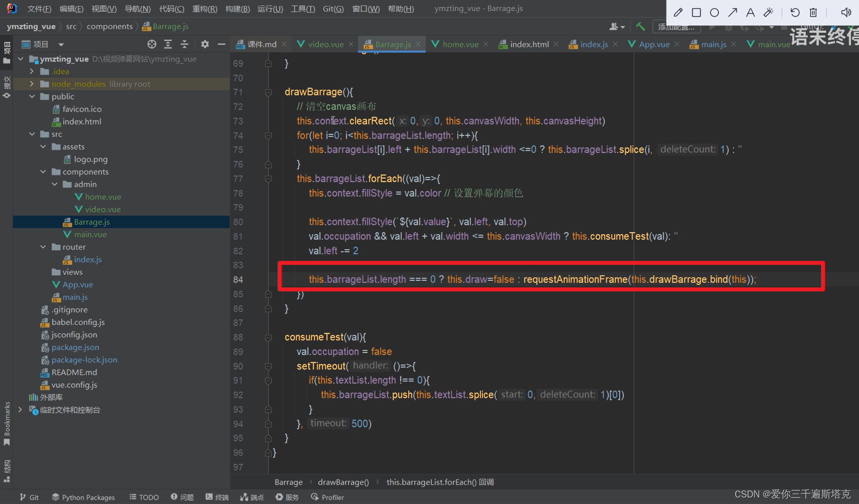Select README.md in project tree
The width and height of the screenshot is (859, 504).
click(74, 372)
